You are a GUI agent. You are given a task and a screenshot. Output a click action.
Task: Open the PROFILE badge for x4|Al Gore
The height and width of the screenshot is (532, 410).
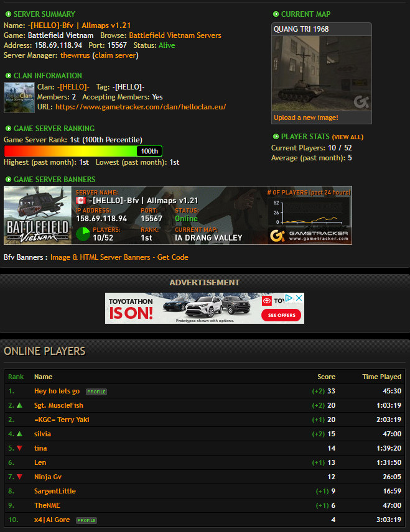pyautogui.click(x=86, y=520)
